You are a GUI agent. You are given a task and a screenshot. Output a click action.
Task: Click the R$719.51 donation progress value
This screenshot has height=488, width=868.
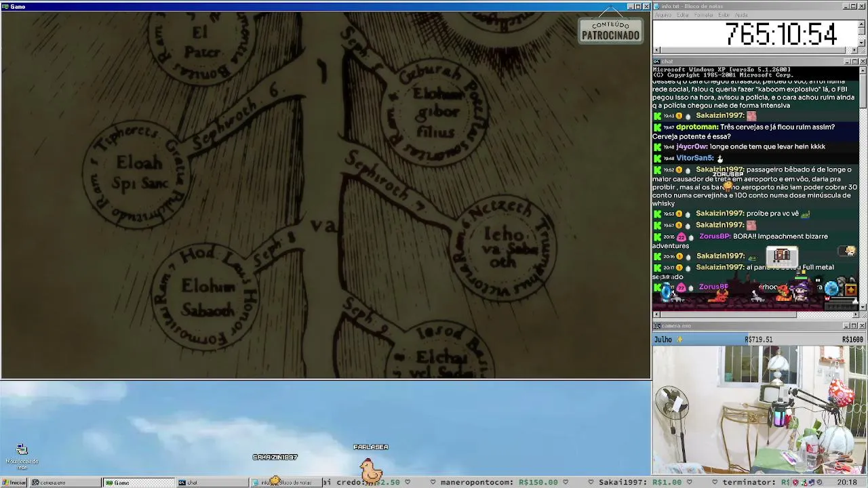point(758,340)
